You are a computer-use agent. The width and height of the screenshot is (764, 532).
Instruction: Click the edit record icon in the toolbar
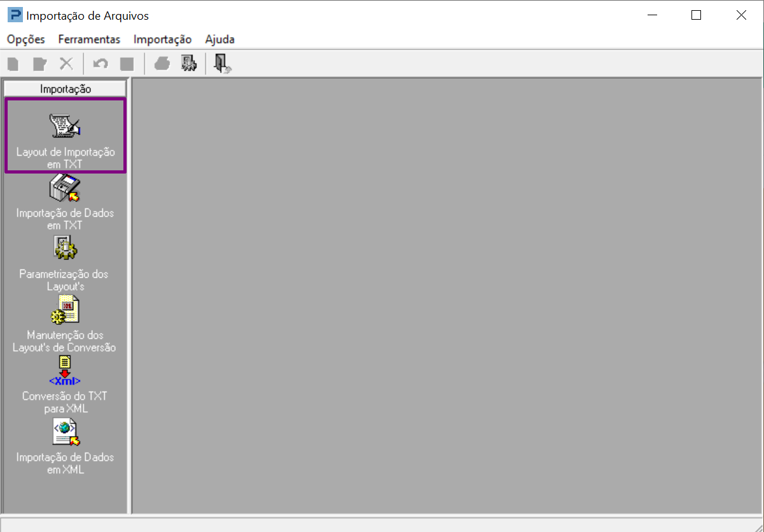[39, 63]
